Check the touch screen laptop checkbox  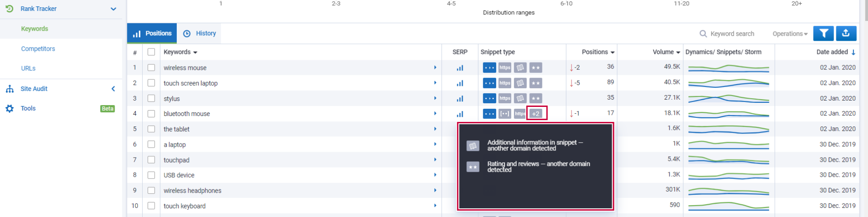pyautogui.click(x=151, y=83)
